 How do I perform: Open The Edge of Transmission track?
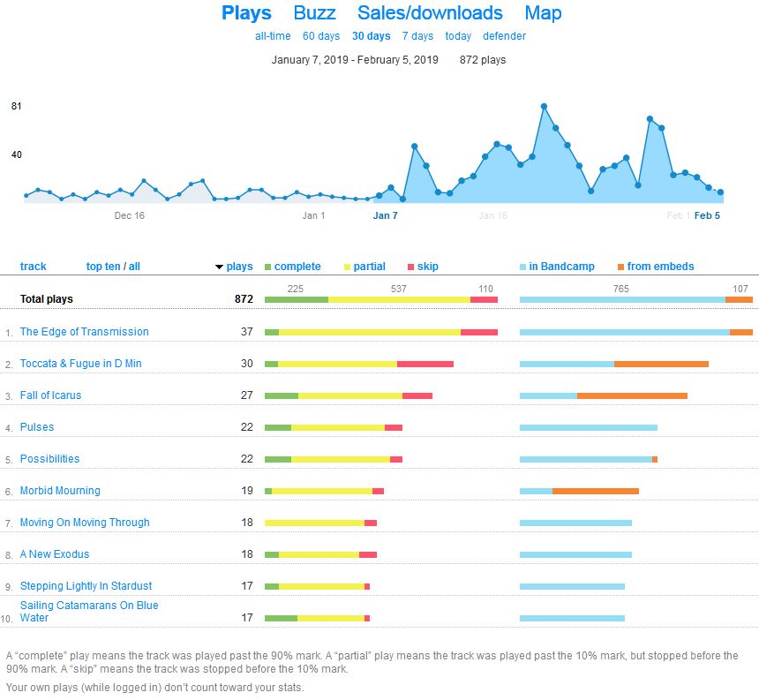click(x=85, y=332)
